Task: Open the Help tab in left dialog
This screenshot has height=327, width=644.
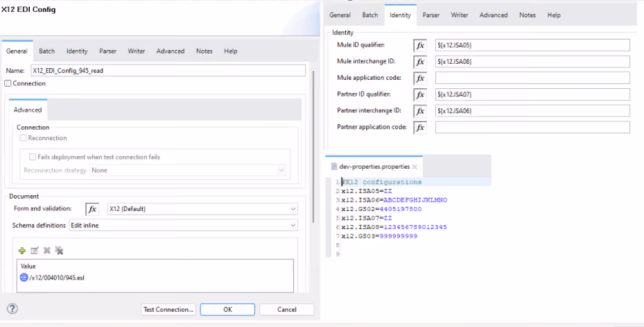Action: pyautogui.click(x=231, y=51)
